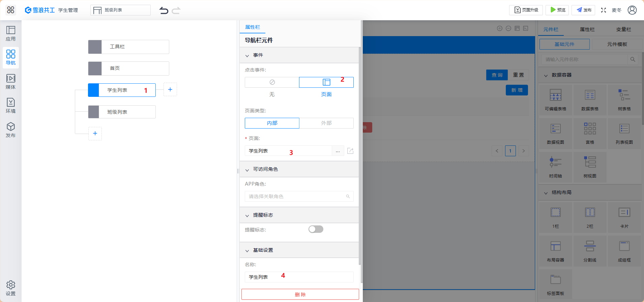Screen dimensions: 644x302
Task: Click search icon in component search box
Action: (633, 59)
